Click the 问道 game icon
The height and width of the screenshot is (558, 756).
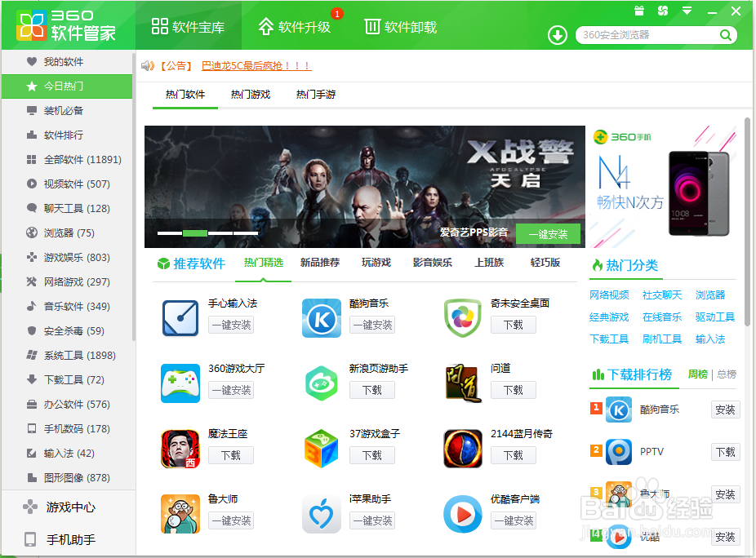pyautogui.click(x=462, y=383)
